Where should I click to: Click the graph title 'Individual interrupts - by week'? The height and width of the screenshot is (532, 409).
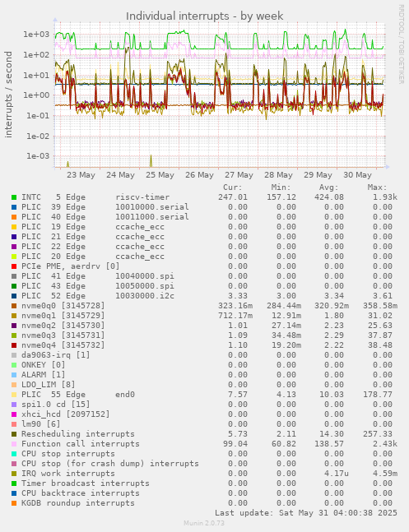[x=204, y=16]
